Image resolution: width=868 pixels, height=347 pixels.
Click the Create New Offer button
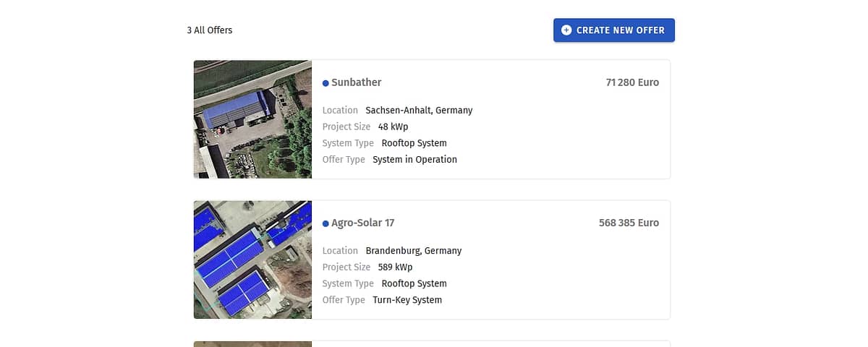click(x=614, y=30)
